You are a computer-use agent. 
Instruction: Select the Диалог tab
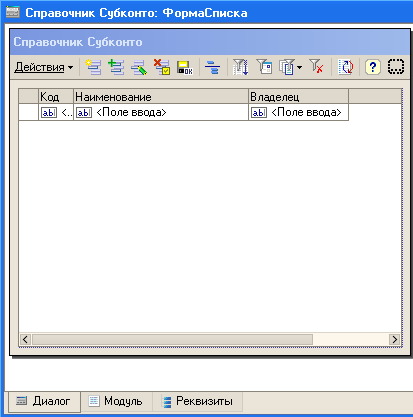[x=43, y=401]
